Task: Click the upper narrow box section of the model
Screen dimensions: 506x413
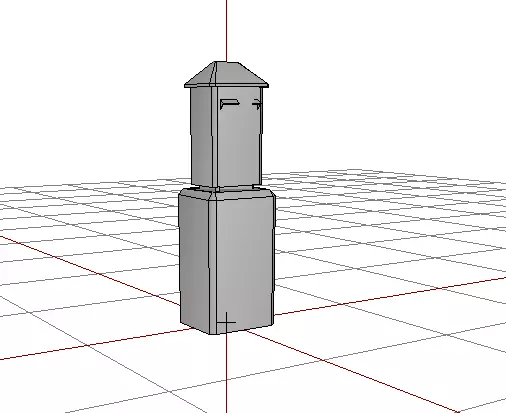Action: [226, 137]
